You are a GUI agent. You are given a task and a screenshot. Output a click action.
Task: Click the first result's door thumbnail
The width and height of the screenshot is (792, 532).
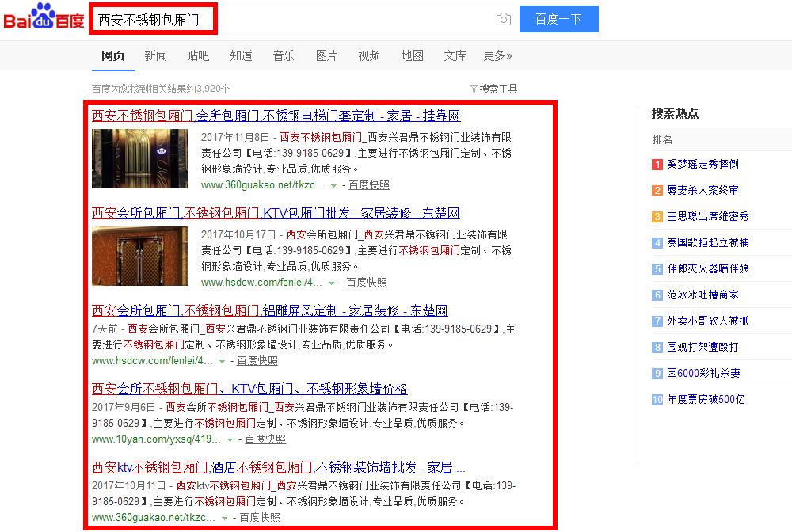[x=139, y=158]
